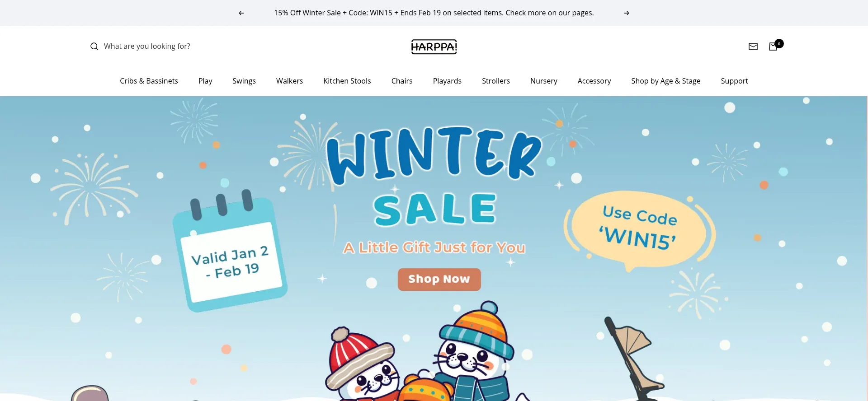868x401 pixels.
Task: Click the next announcement arrow
Action: (x=627, y=13)
